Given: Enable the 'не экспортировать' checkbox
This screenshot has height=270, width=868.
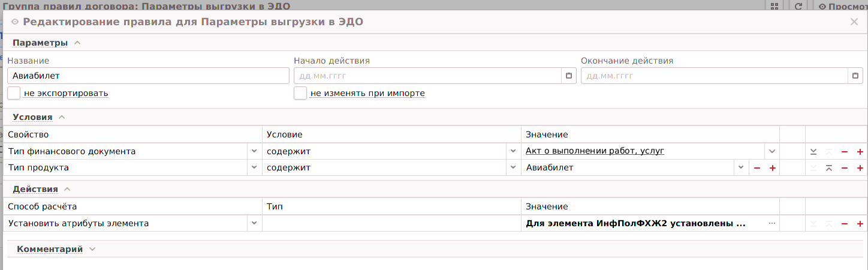Looking at the screenshot, I should (x=14, y=94).
